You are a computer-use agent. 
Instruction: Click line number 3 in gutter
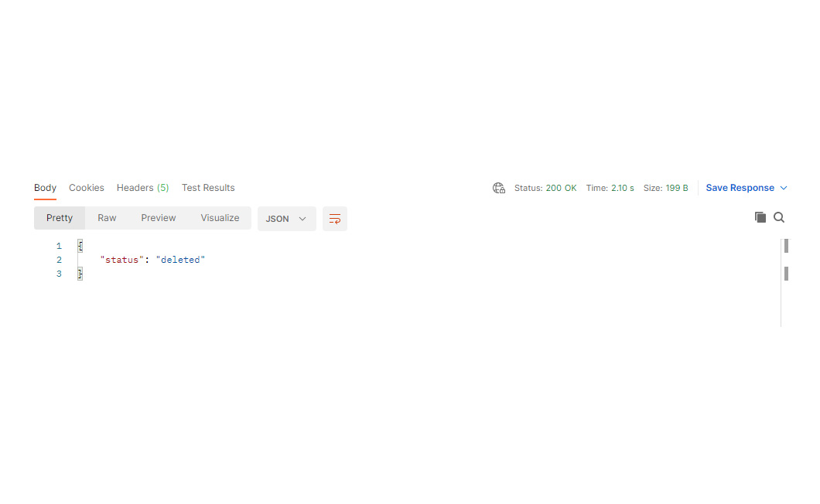coord(59,274)
